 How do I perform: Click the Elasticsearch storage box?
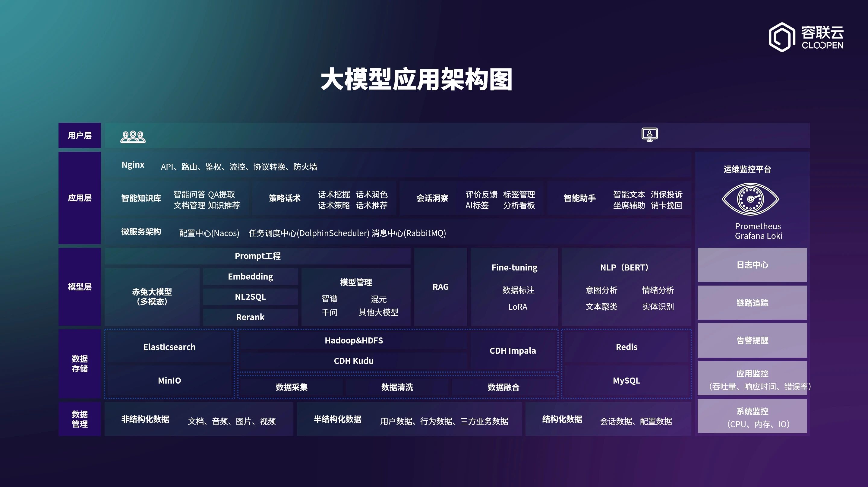click(x=169, y=347)
